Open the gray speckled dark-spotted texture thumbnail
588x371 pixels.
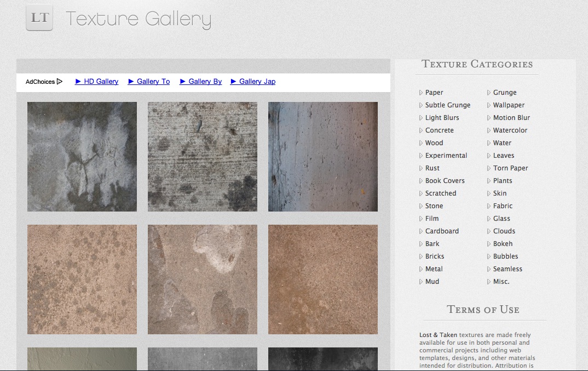click(x=203, y=157)
